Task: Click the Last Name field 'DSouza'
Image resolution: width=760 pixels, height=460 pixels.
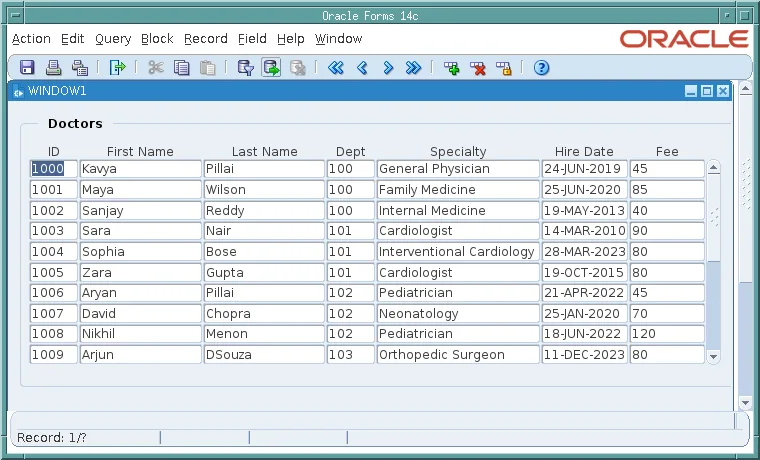Action: click(264, 354)
